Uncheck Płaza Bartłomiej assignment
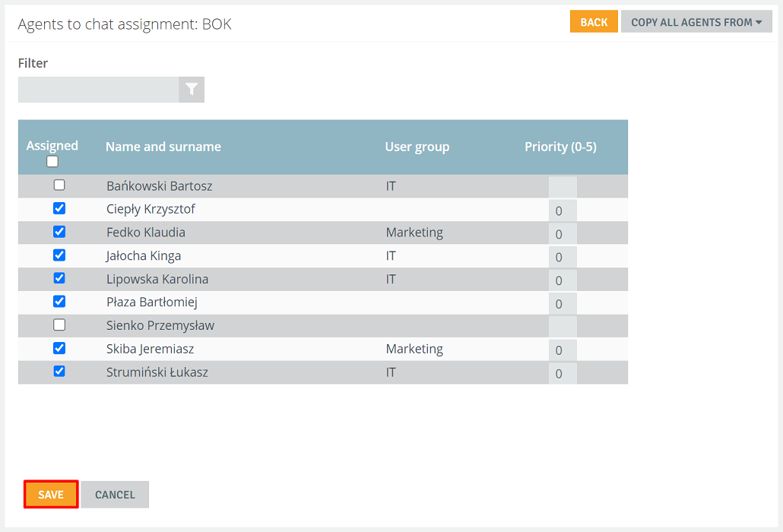Screen dimensions: 783x532 coord(59,302)
